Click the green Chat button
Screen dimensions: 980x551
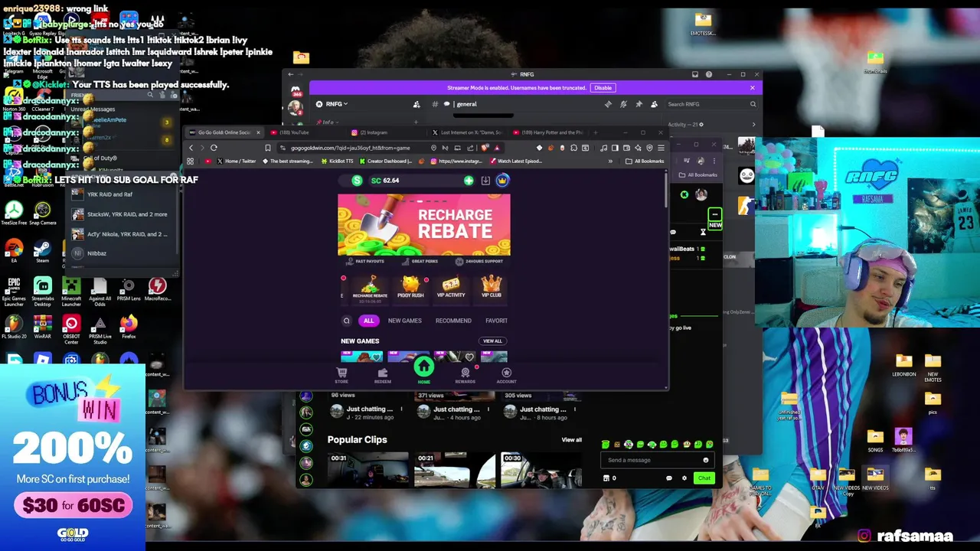704,478
